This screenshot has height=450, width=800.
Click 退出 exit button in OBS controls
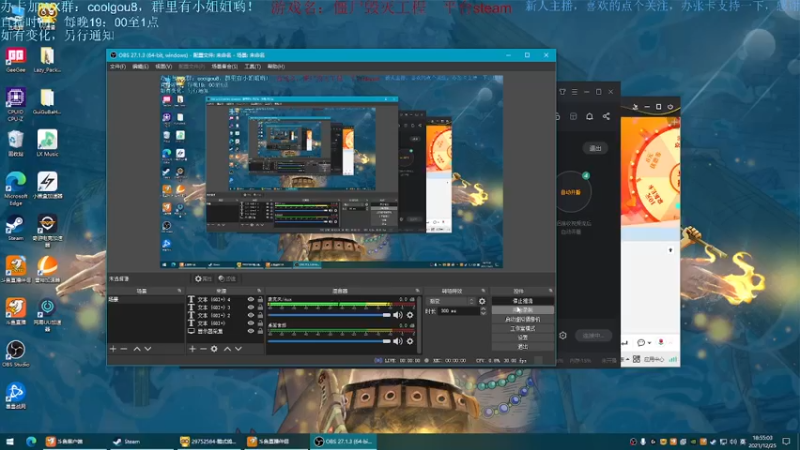pos(522,347)
